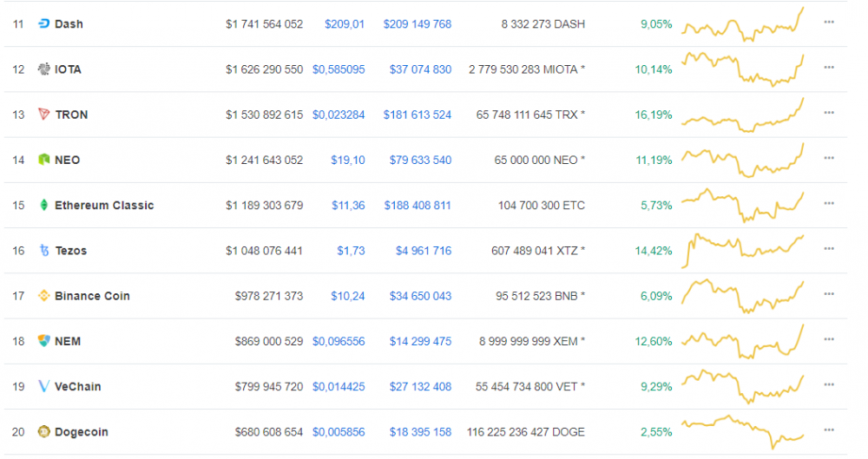868x459 pixels.
Task: Click TRON 24h change 16,19%
Action: 654,115
